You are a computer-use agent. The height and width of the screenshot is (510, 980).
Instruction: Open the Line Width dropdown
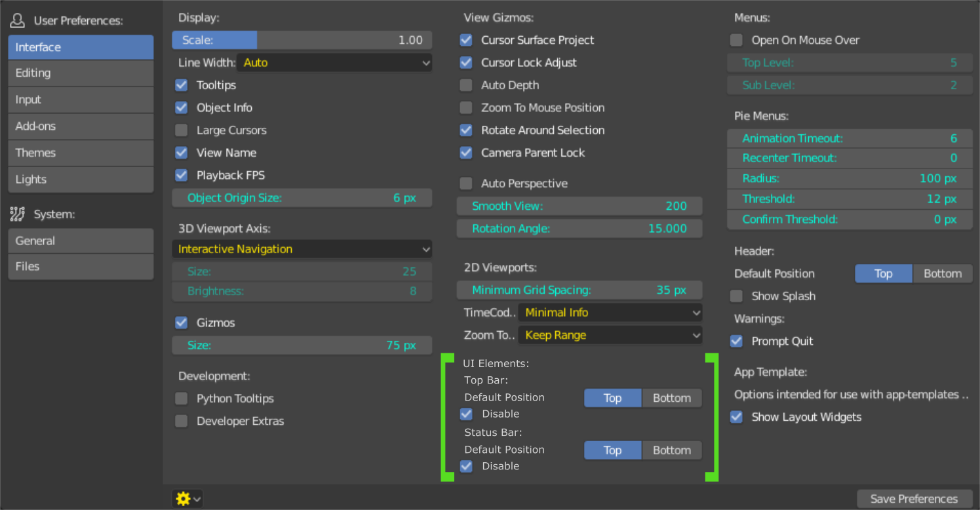click(x=334, y=63)
